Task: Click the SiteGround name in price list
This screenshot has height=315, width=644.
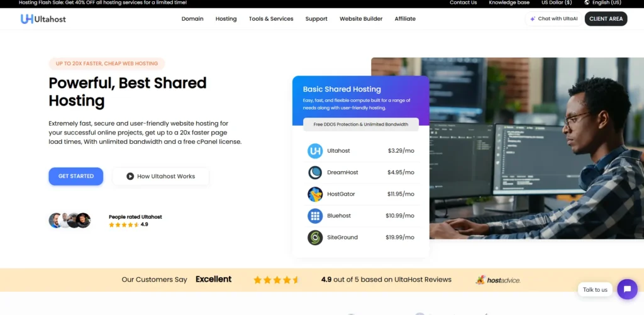Action: [x=343, y=238]
